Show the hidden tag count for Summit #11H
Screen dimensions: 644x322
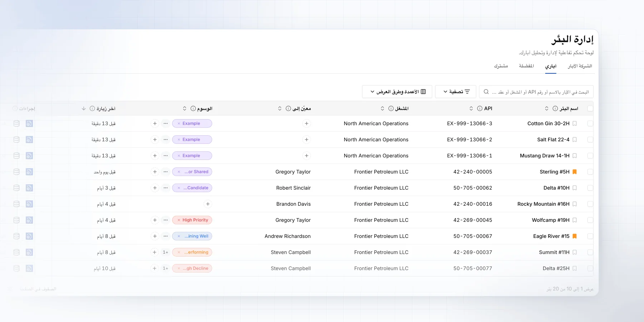[x=165, y=252]
